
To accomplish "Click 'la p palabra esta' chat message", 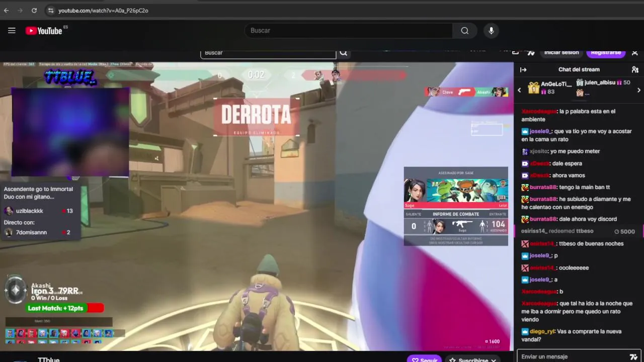I will (x=569, y=115).
